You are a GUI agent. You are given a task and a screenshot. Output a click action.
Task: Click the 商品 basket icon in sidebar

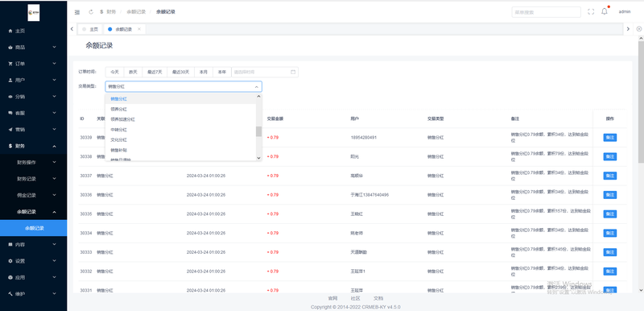coord(10,48)
